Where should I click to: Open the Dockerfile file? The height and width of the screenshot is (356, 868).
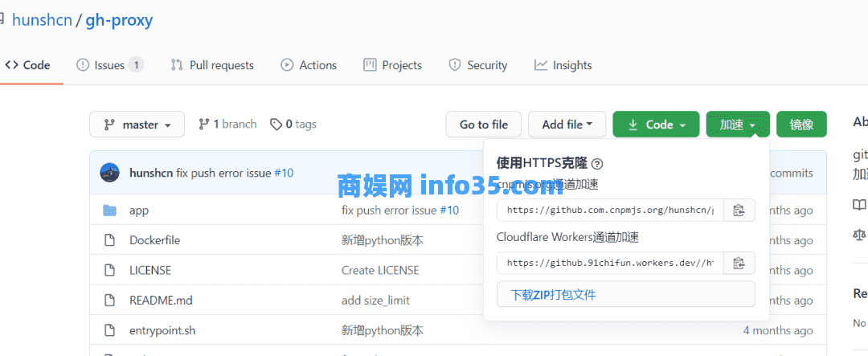154,240
